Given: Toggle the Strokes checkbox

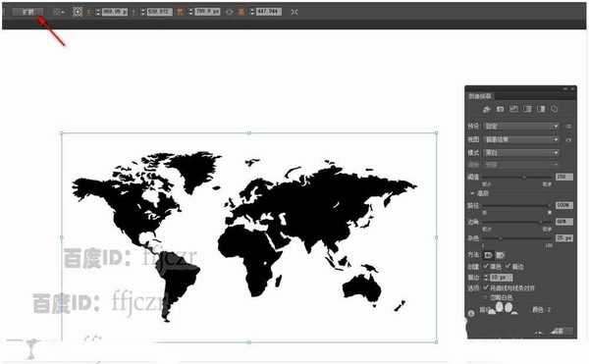Looking at the screenshot, I should click(509, 266).
